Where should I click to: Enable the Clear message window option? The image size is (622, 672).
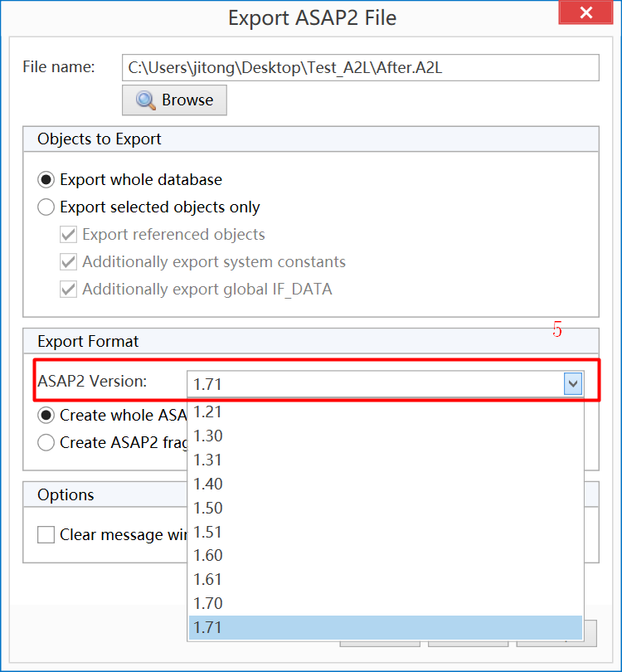pos(46,534)
